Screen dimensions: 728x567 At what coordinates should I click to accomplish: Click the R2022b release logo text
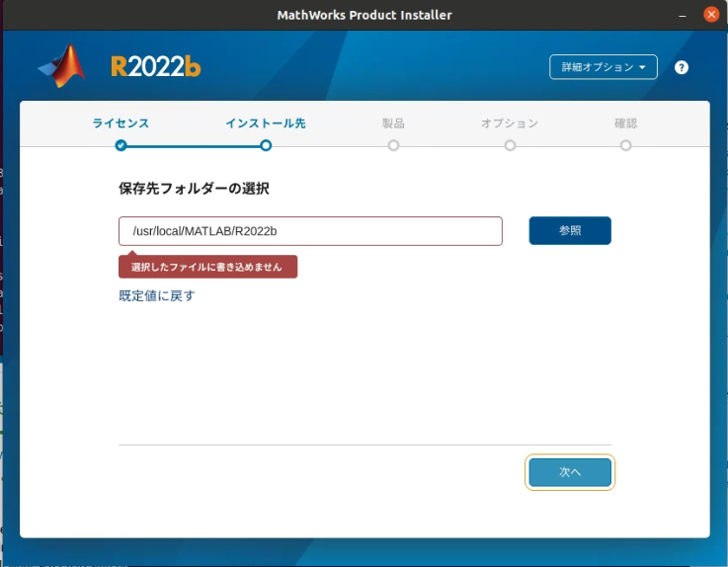click(x=155, y=67)
